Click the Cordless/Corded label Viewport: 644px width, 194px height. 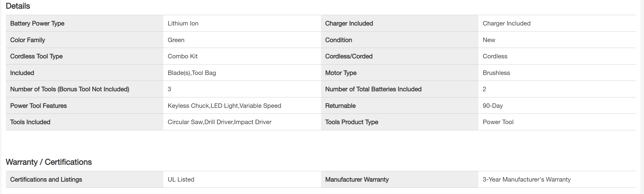349,56
